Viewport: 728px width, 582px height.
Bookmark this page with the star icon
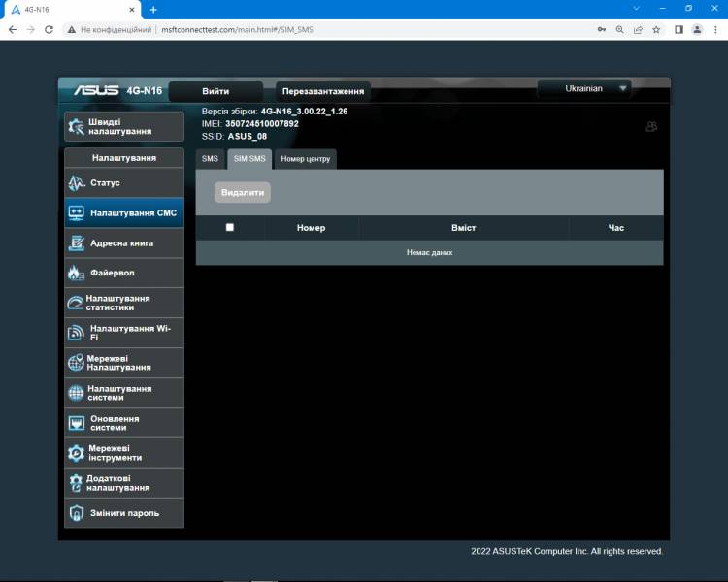(x=656, y=30)
